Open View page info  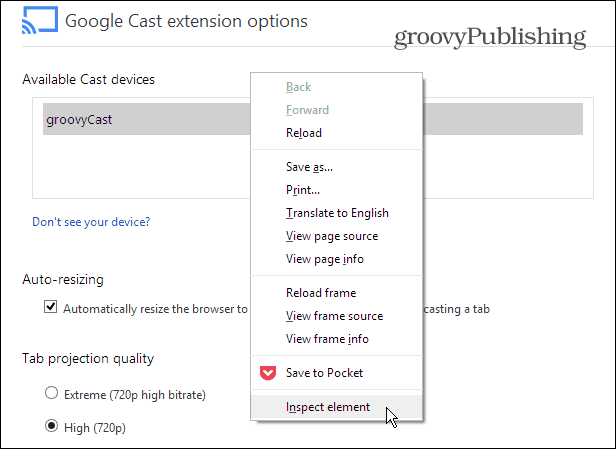[x=336, y=259]
